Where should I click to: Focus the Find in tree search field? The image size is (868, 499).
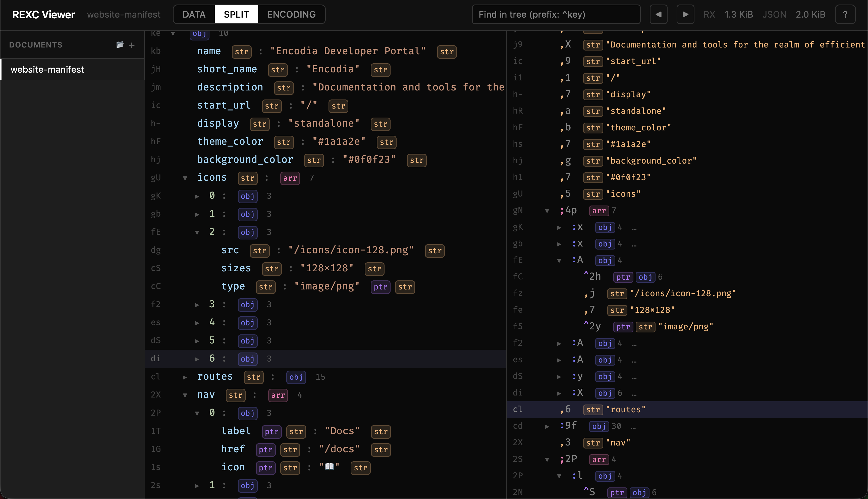[x=556, y=14]
